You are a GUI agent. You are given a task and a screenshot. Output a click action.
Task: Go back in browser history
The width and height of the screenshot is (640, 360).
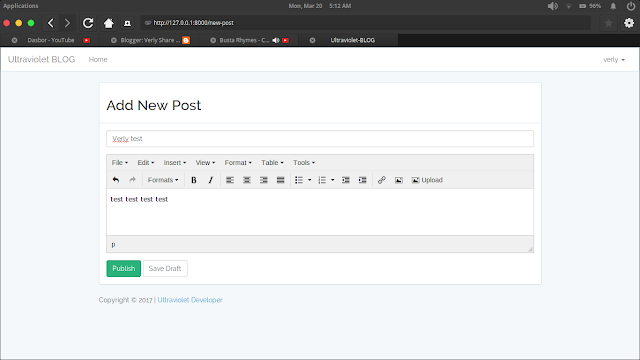point(51,23)
